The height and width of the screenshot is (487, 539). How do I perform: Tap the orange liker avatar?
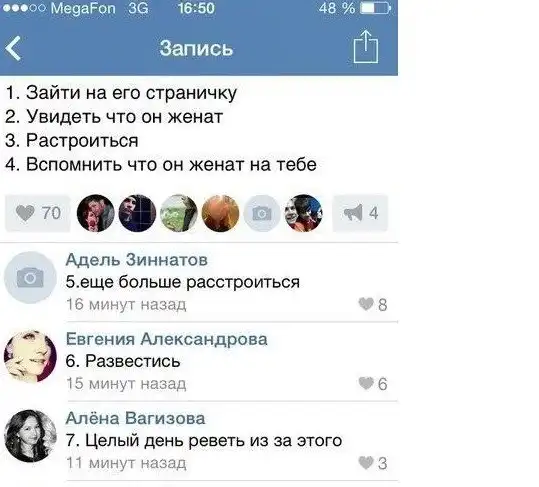point(220,213)
